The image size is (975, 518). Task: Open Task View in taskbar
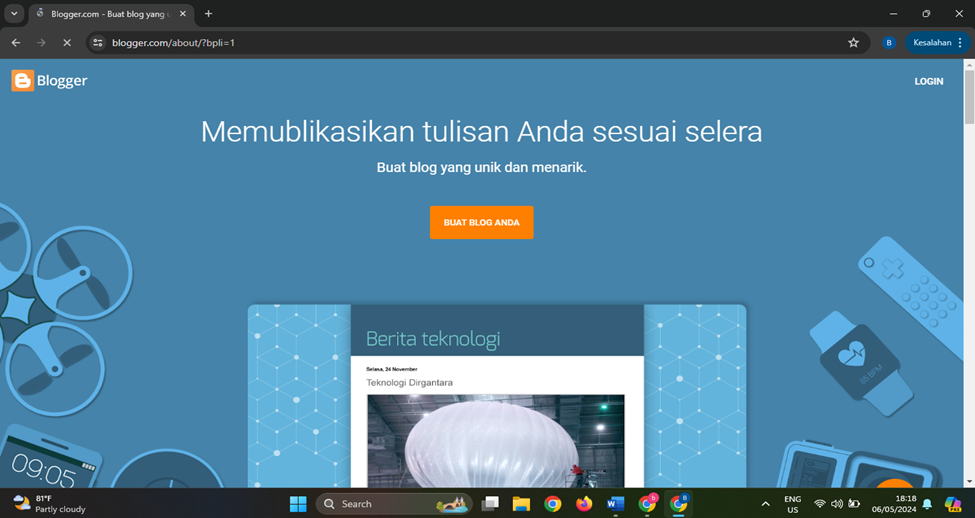490,504
